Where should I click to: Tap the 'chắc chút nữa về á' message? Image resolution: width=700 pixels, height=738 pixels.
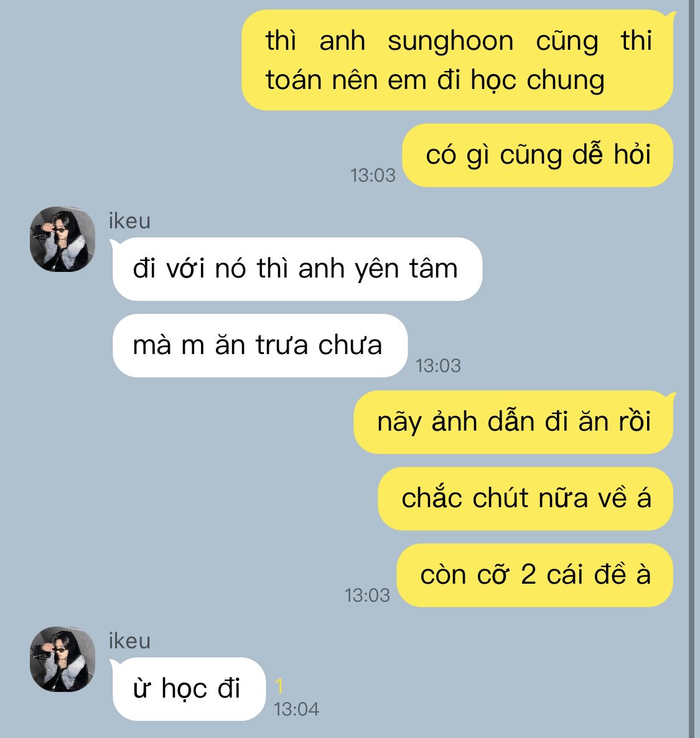[x=526, y=499]
